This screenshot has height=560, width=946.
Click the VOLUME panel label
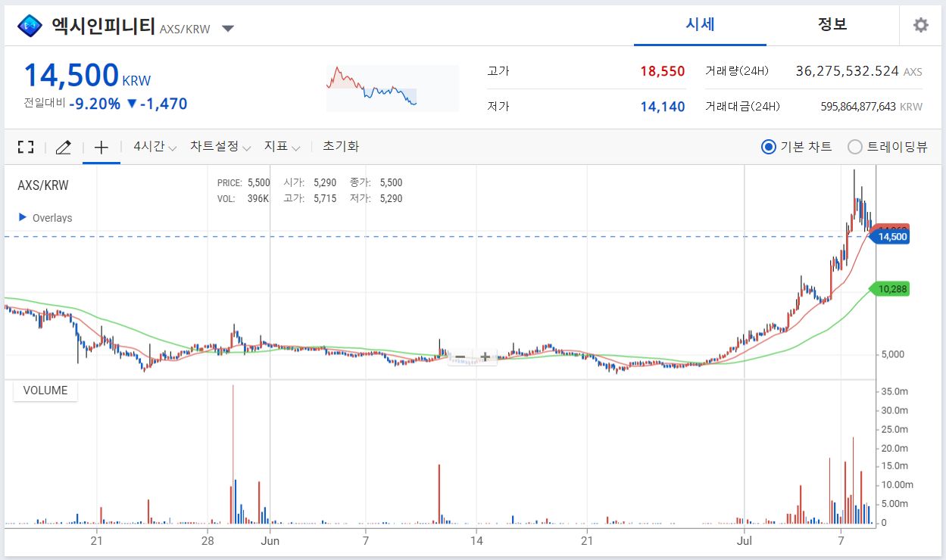tap(45, 390)
